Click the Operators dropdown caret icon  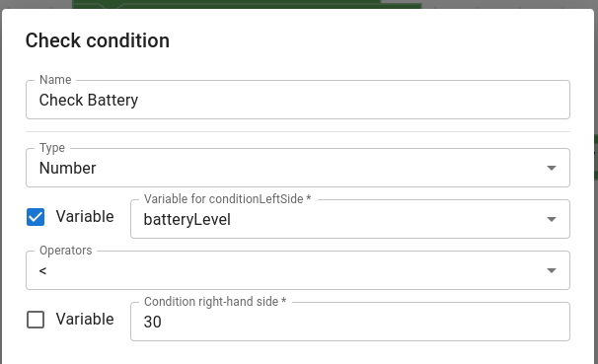(x=551, y=270)
